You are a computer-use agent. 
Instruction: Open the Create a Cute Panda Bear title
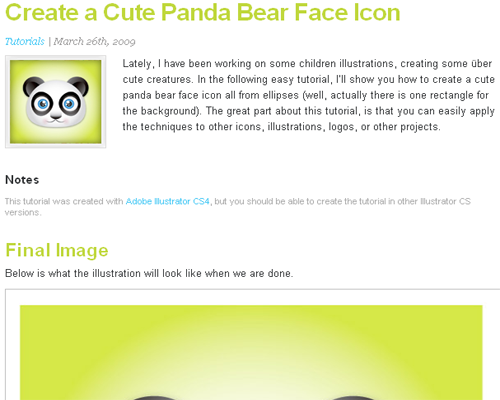coord(203,12)
